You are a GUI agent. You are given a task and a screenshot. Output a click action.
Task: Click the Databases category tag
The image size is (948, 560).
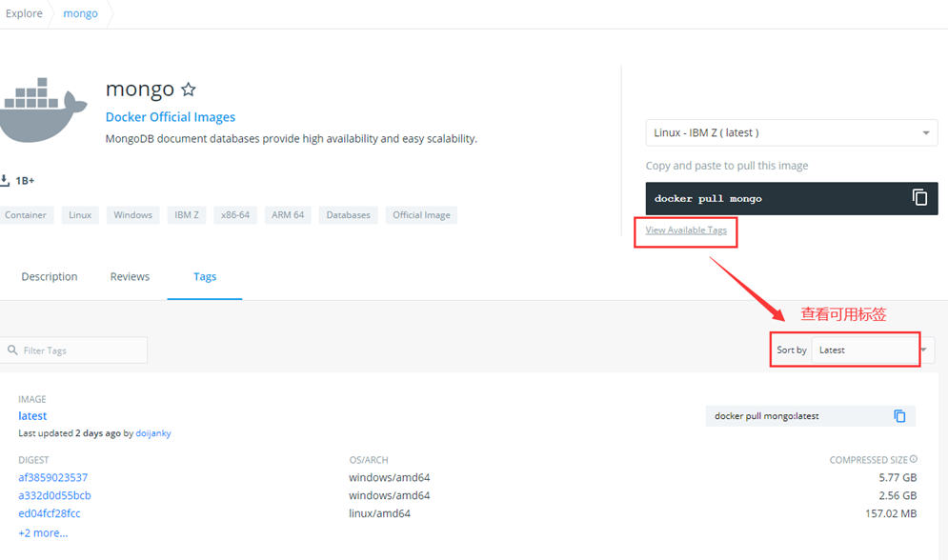tap(349, 215)
